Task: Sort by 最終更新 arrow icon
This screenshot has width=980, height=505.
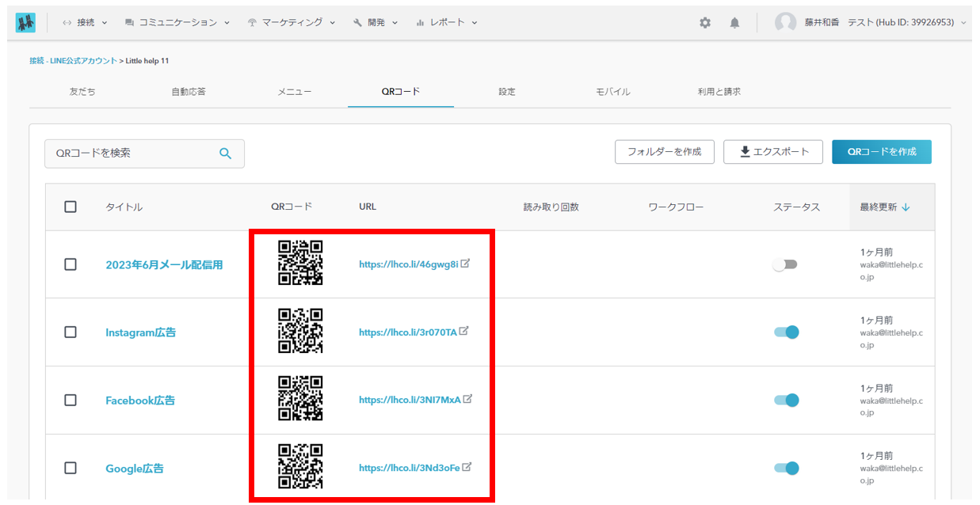Action: click(x=906, y=207)
